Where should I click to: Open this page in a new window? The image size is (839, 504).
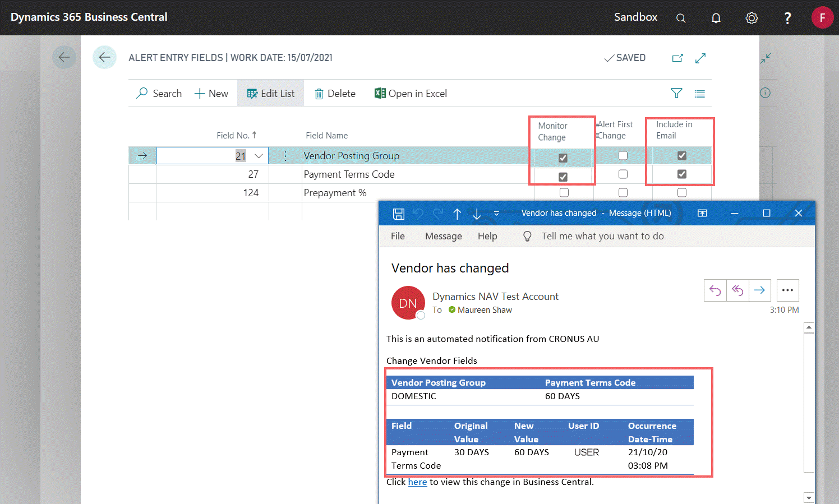coord(677,58)
